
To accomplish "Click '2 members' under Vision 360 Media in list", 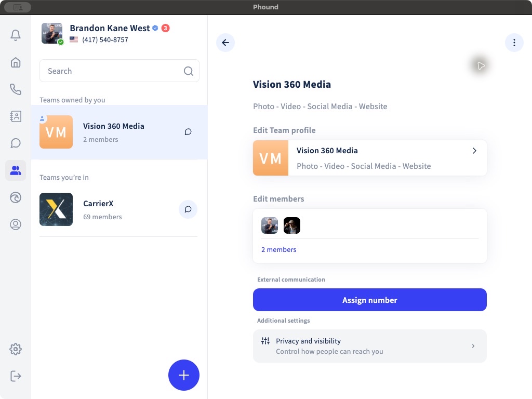I will (x=101, y=139).
